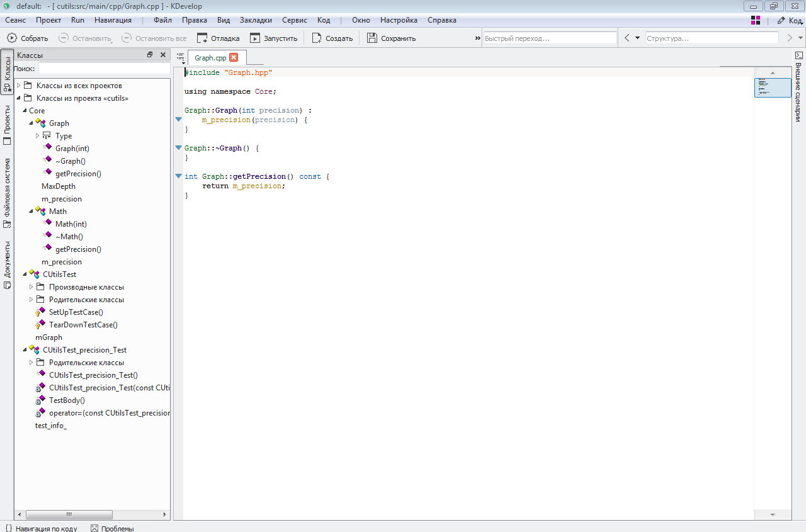Click the Отладка (Debug) toolbar icon
Screen dimensions: 806x532
[202, 38]
